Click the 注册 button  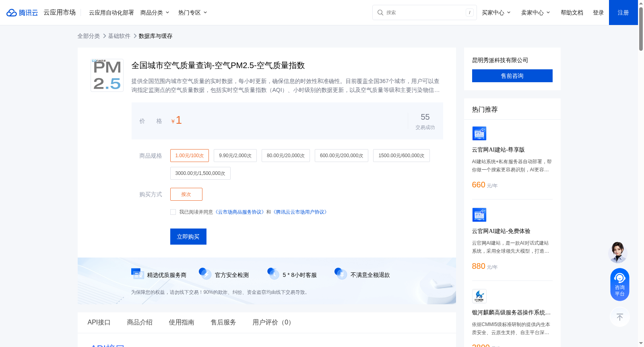pyautogui.click(x=623, y=12)
